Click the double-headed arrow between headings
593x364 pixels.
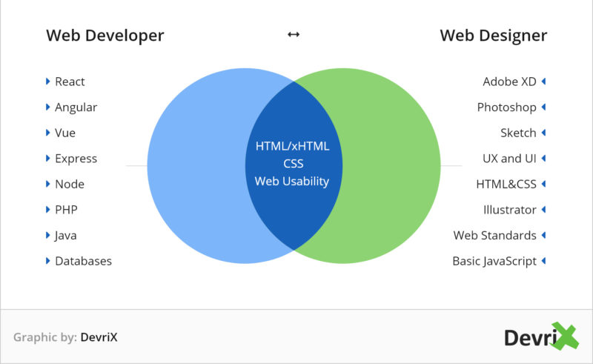tap(294, 35)
